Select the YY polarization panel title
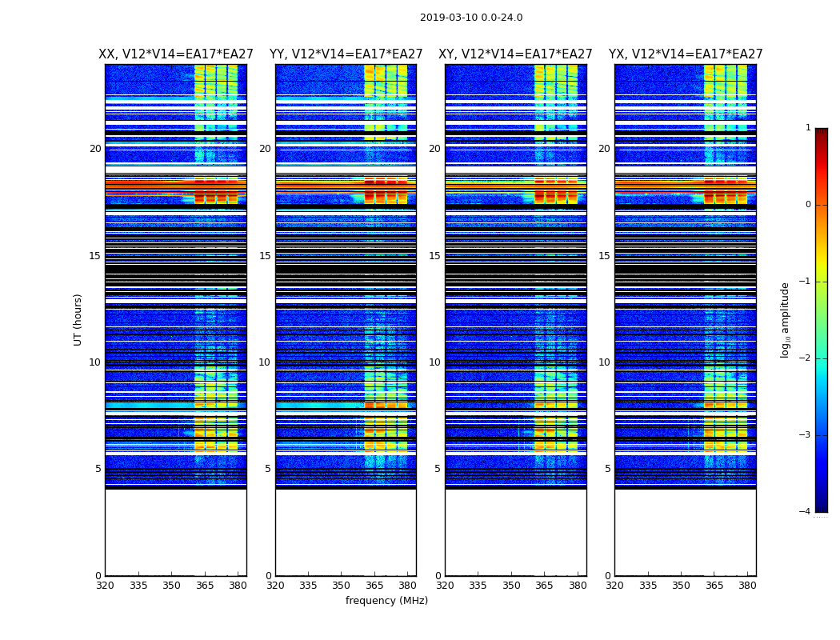Viewport: 840px width, 640px height. click(x=346, y=54)
